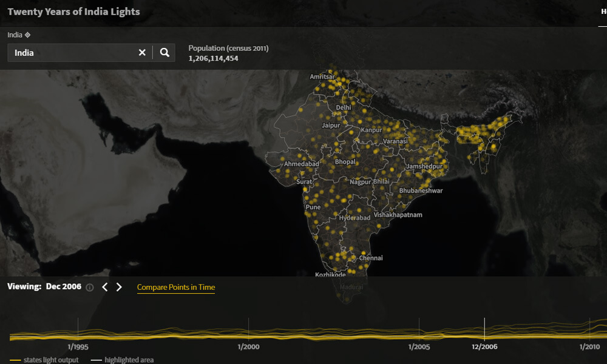Select Hyderabad on the map

(x=354, y=218)
